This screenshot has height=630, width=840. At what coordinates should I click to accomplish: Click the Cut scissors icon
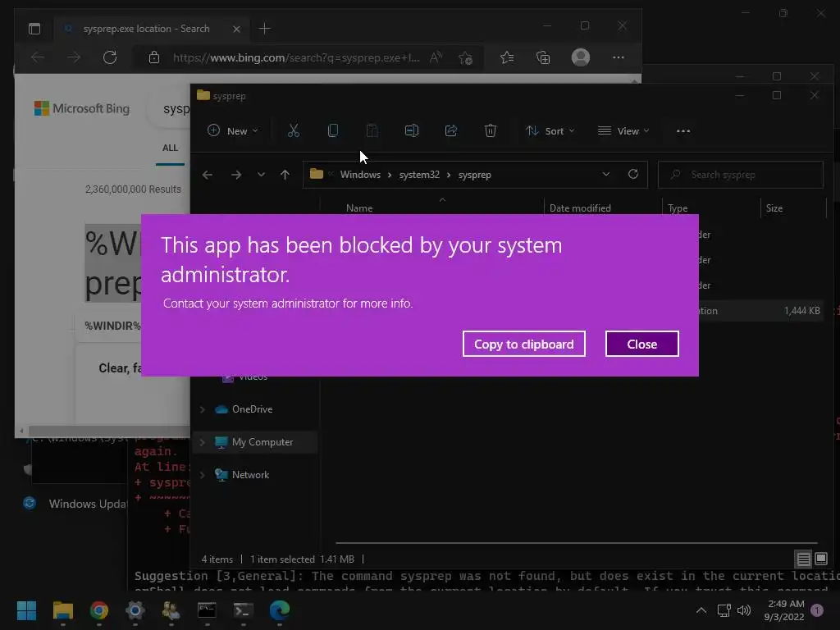(x=294, y=130)
